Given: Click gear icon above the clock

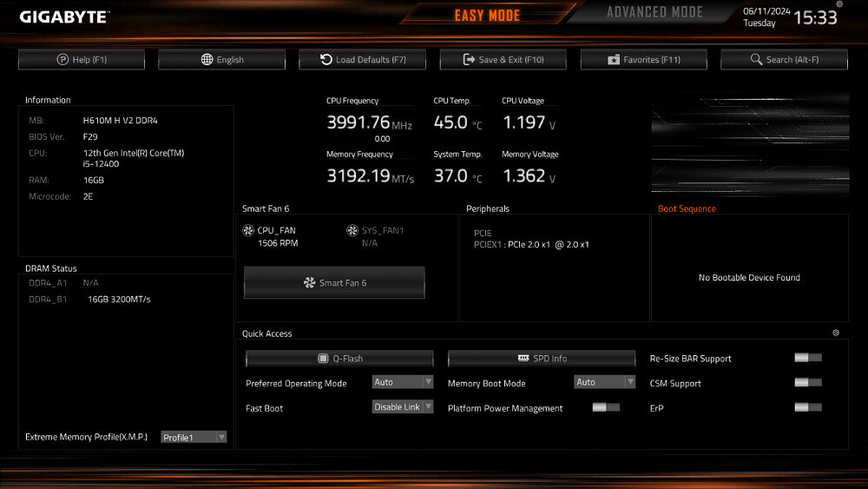Looking at the screenshot, I should (839, 3).
